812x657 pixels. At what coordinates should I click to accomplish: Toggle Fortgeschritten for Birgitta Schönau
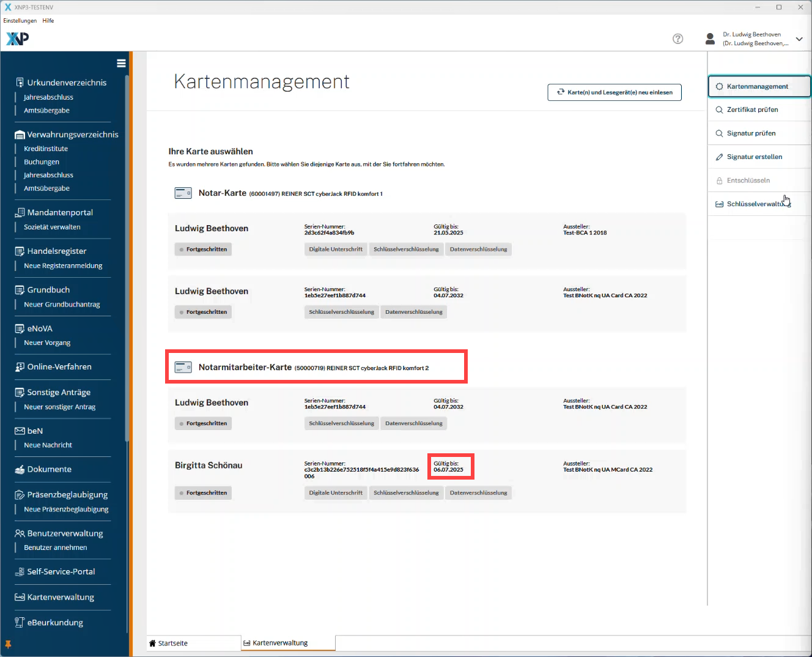203,492
